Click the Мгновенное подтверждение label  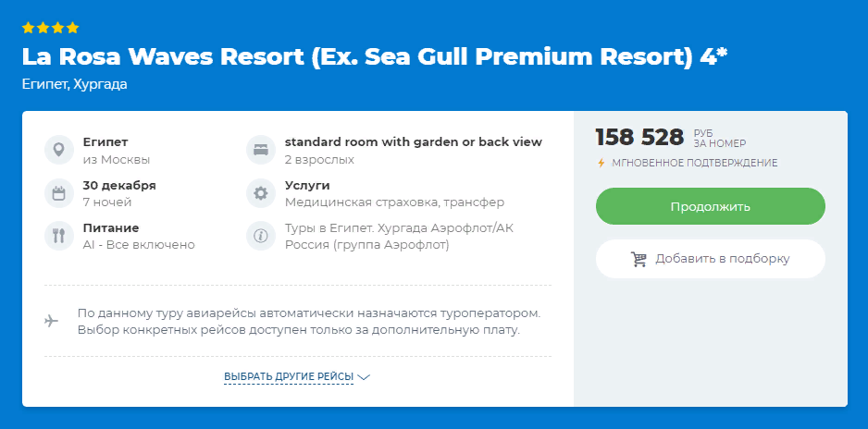(694, 163)
